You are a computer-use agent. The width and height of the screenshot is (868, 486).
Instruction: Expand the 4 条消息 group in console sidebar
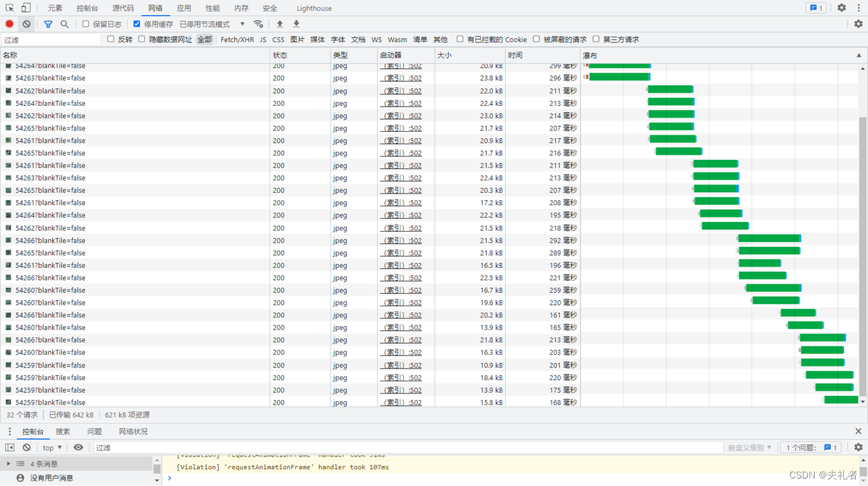(8, 463)
